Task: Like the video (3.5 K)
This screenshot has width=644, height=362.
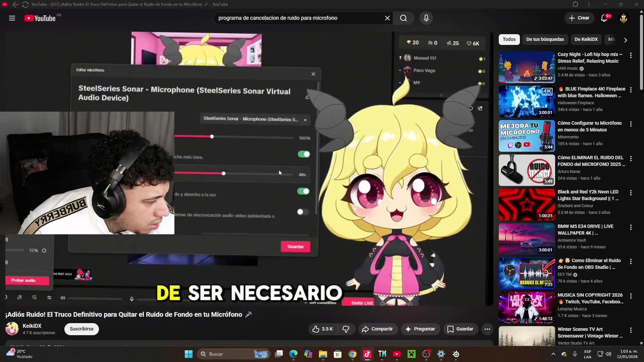Action: pyautogui.click(x=322, y=329)
